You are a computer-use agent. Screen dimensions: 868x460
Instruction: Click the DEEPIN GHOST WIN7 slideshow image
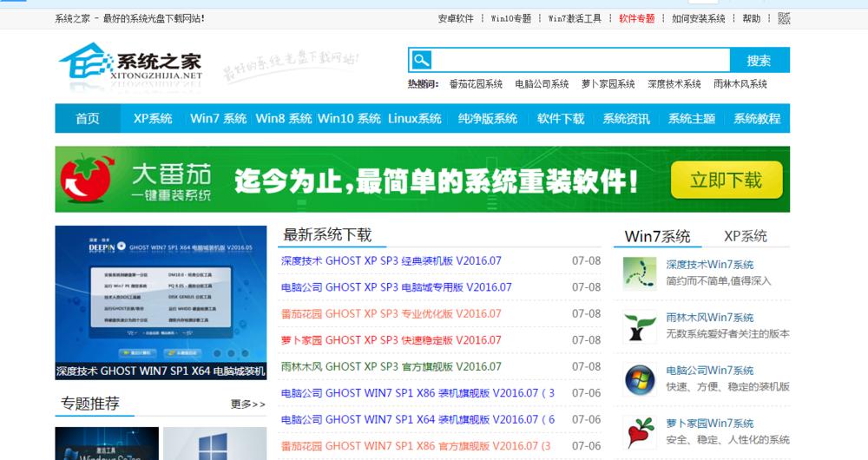point(161,294)
